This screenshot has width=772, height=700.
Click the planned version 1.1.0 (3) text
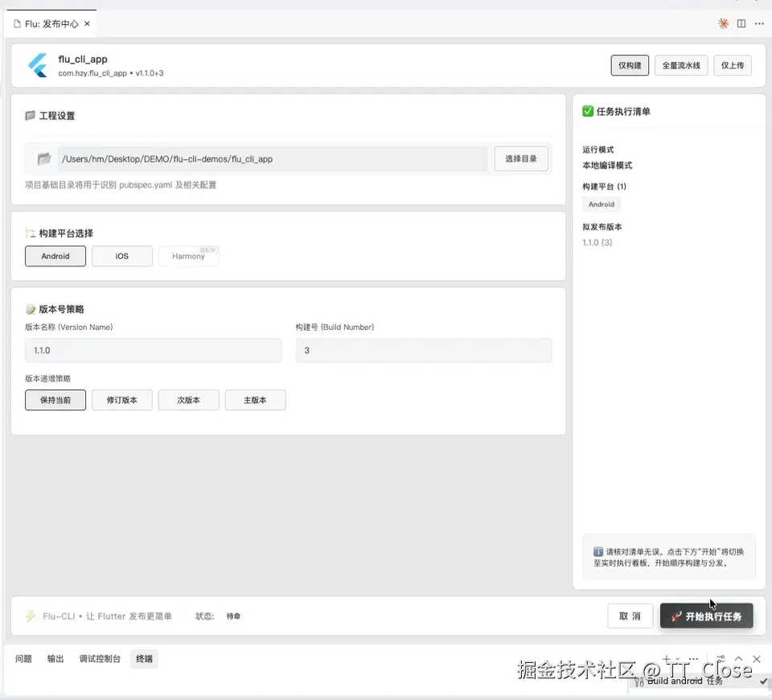tap(597, 242)
